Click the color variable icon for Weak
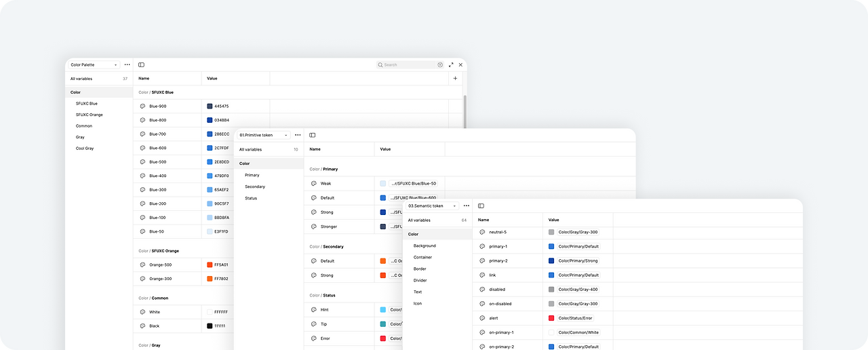The image size is (868, 350). (314, 184)
